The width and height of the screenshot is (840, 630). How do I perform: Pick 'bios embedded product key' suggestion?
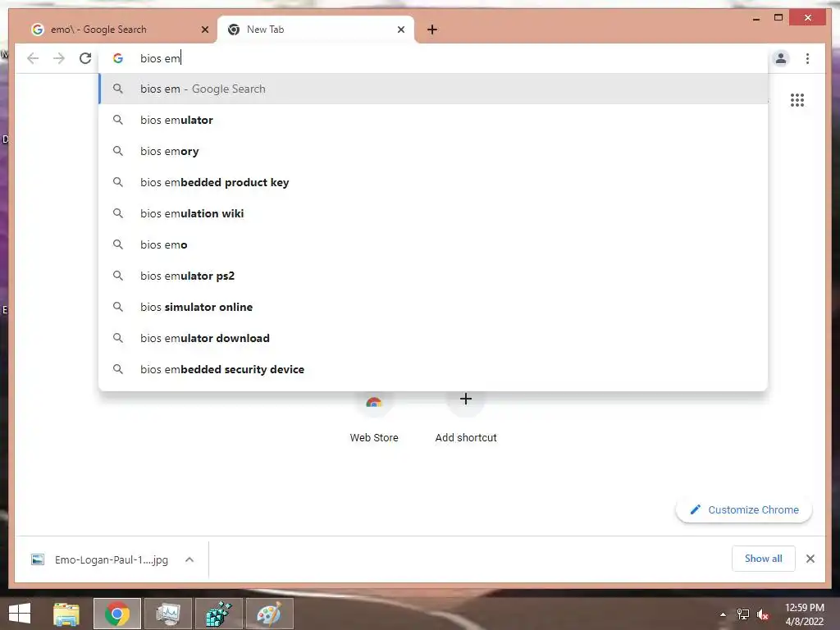pyautogui.click(x=433, y=182)
